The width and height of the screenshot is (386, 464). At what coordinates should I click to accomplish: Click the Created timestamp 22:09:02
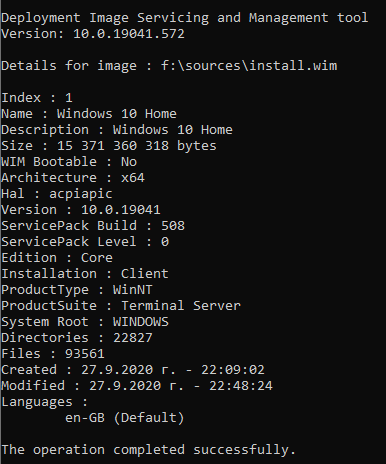[233, 370]
